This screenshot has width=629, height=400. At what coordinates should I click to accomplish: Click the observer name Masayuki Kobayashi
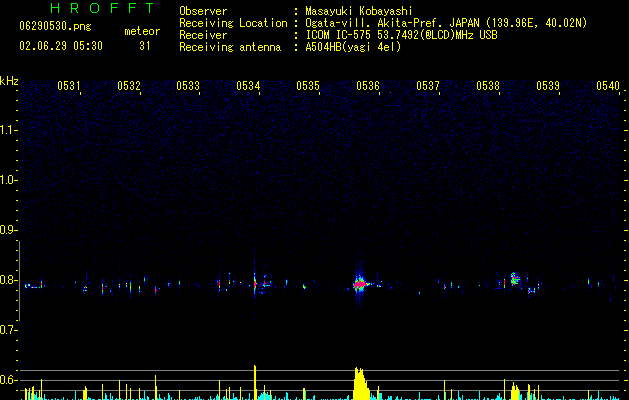click(x=359, y=11)
